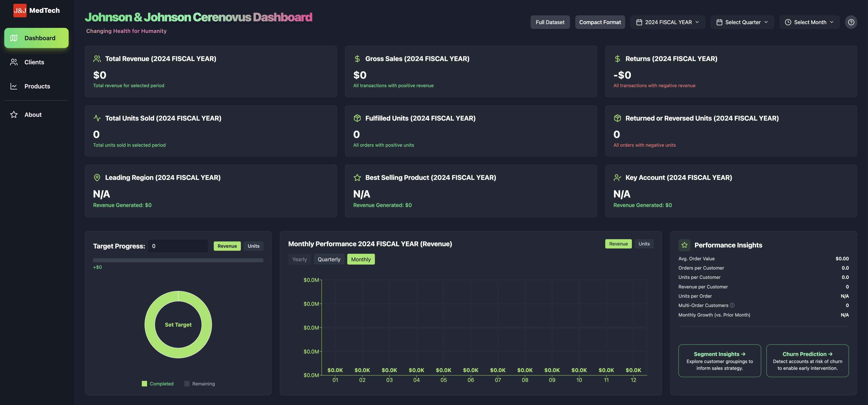Expand the Select Quarter dropdown

pos(742,22)
